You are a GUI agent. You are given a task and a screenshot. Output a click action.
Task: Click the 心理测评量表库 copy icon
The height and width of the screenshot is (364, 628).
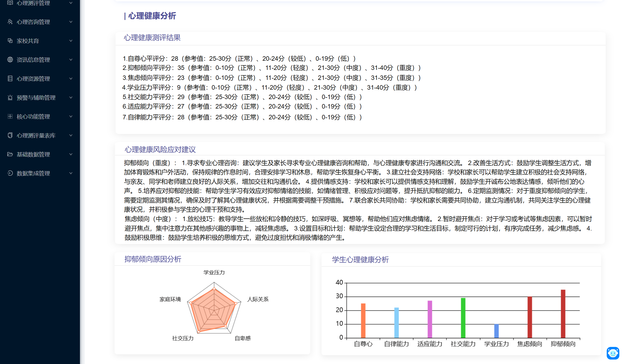[10, 135]
